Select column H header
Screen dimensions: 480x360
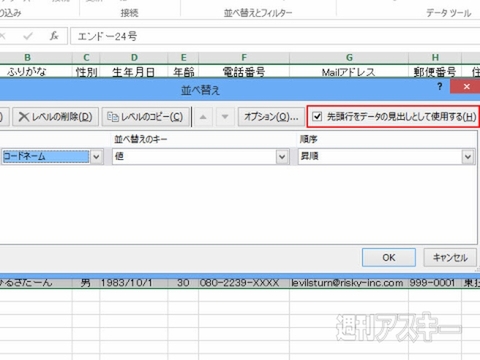click(x=435, y=58)
